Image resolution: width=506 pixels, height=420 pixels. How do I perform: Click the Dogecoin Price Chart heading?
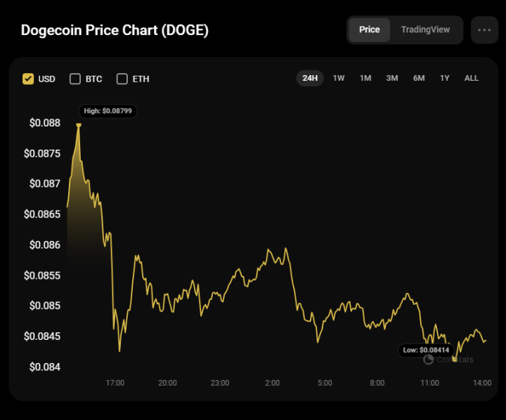pyautogui.click(x=115, y=30)
